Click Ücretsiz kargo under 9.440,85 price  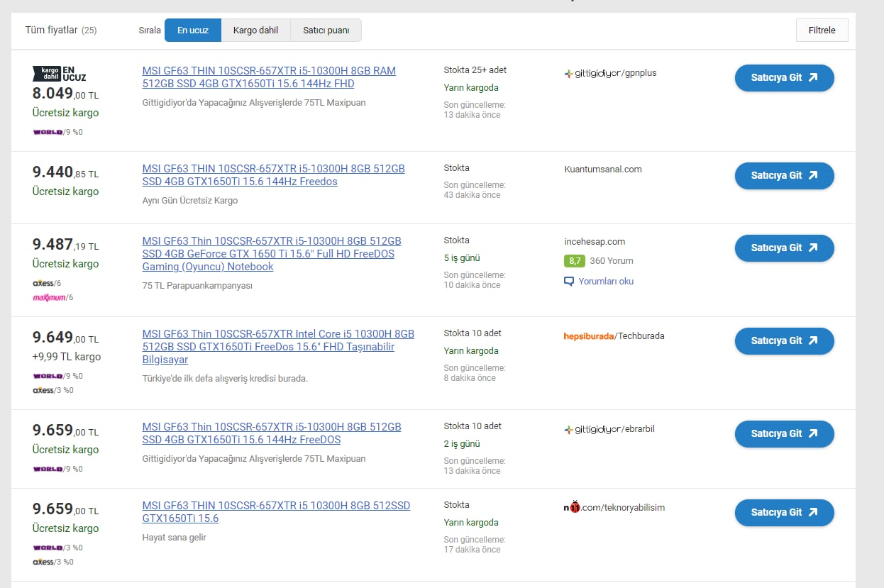(65, 192)
